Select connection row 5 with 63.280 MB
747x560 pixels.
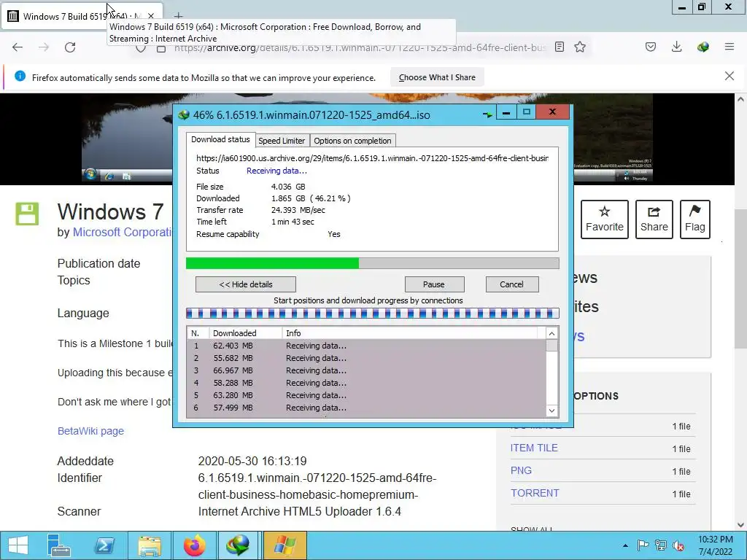[366, 395]
